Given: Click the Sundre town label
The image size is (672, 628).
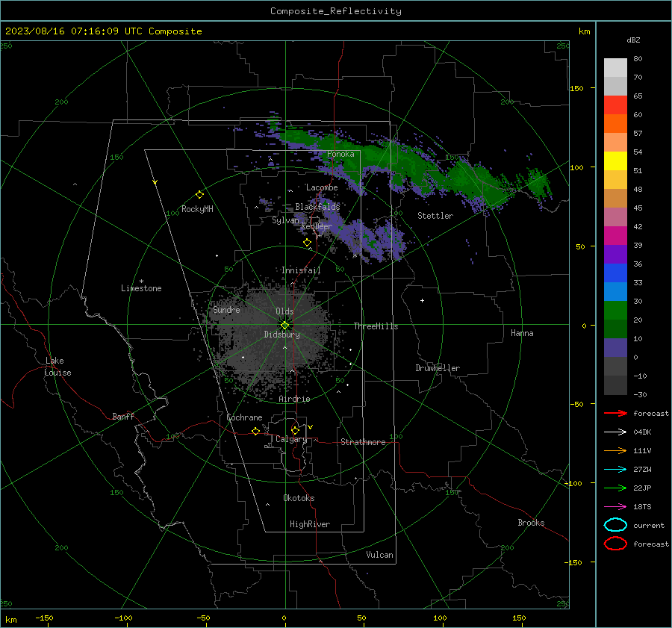Looking at the screenshot, I should click(x=226, y=309).
